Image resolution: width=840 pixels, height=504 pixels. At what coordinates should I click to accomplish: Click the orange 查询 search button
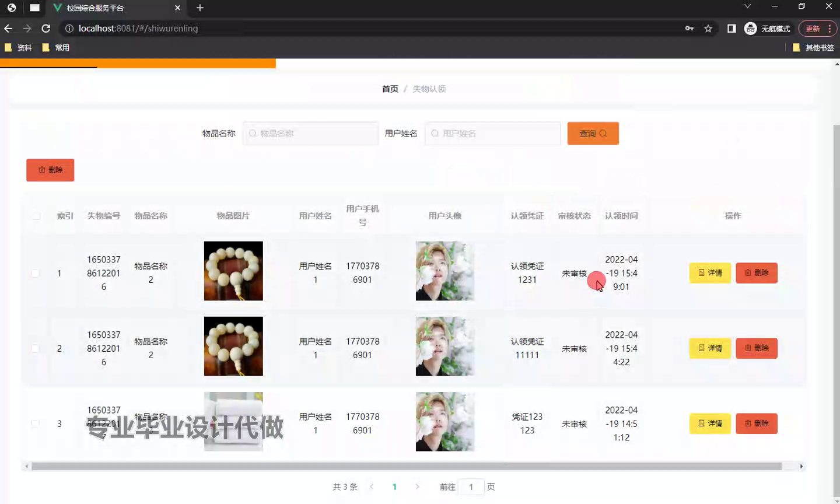[593, 134]
